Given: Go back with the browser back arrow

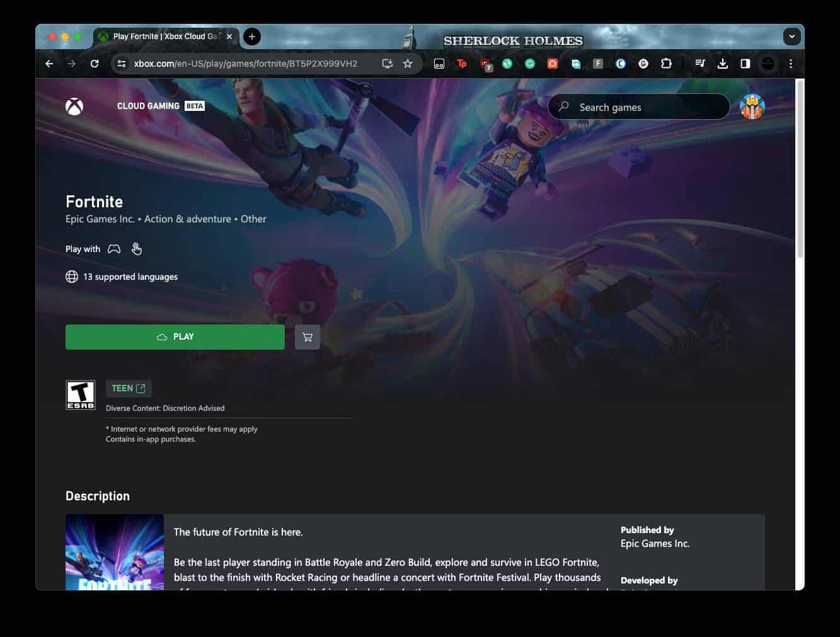Looking at the screenshot, I should point(49,64).
